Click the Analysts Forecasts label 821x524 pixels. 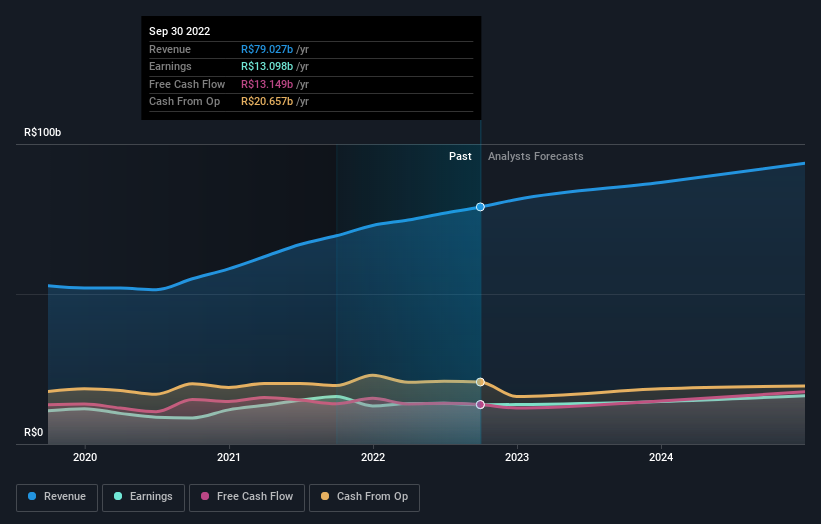click(536, 157)
